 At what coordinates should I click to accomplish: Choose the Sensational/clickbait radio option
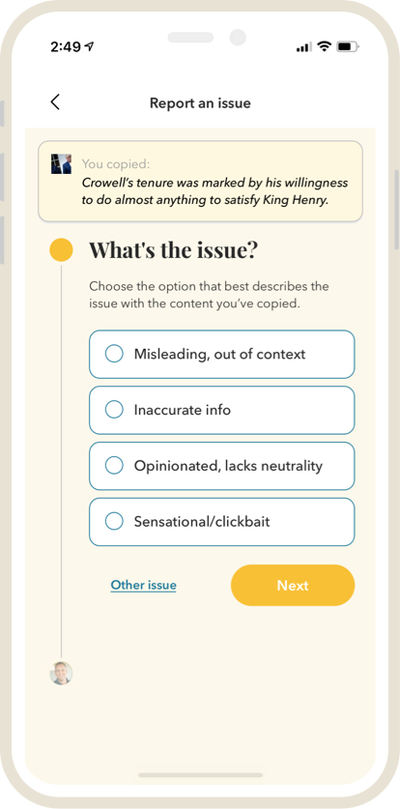tap(222, 522)
